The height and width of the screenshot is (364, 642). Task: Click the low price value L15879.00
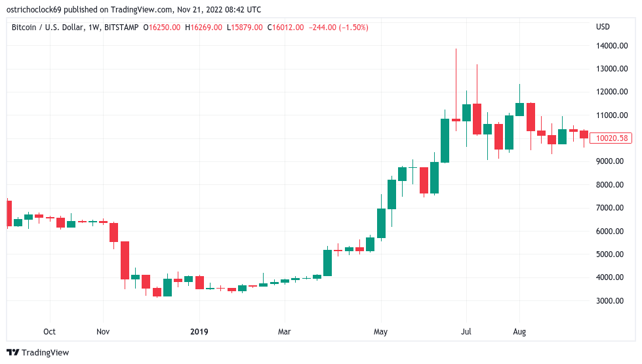[245, 28]
